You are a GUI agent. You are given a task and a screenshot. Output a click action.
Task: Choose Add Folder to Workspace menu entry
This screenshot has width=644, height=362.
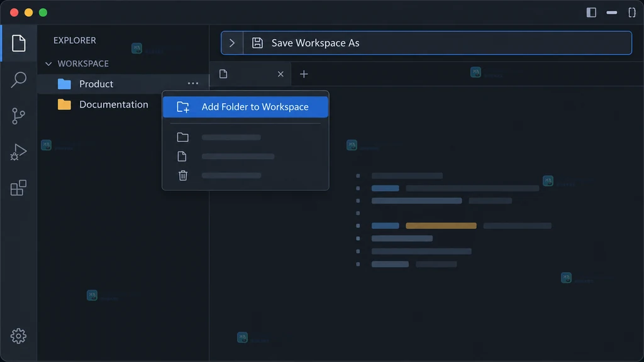click(246, 107)
